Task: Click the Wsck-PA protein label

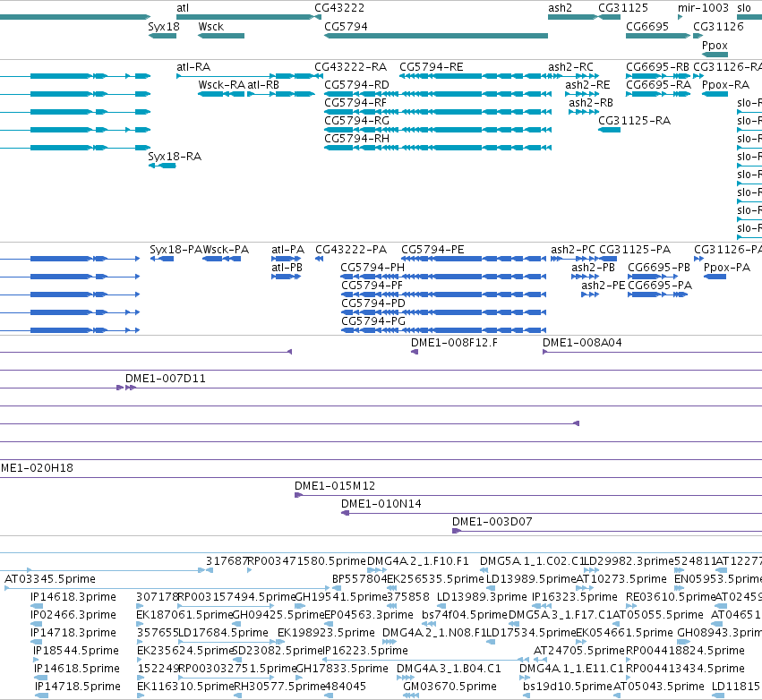Action: [x=226, y=250]
